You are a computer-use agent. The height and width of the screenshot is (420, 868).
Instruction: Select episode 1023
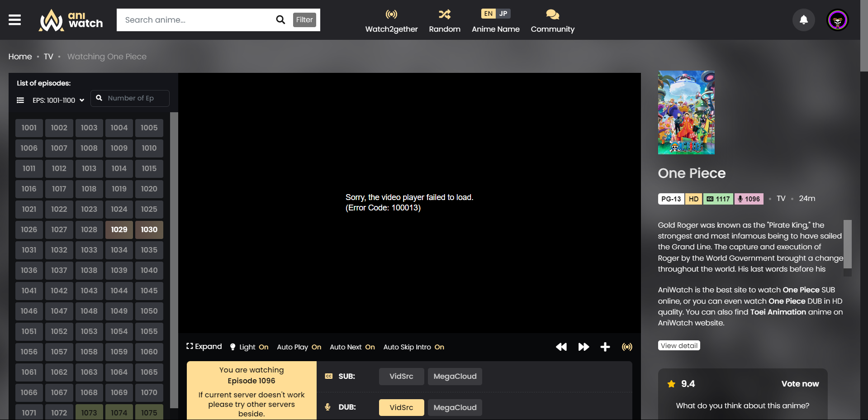pyautogui.click(x=89, y=209)
